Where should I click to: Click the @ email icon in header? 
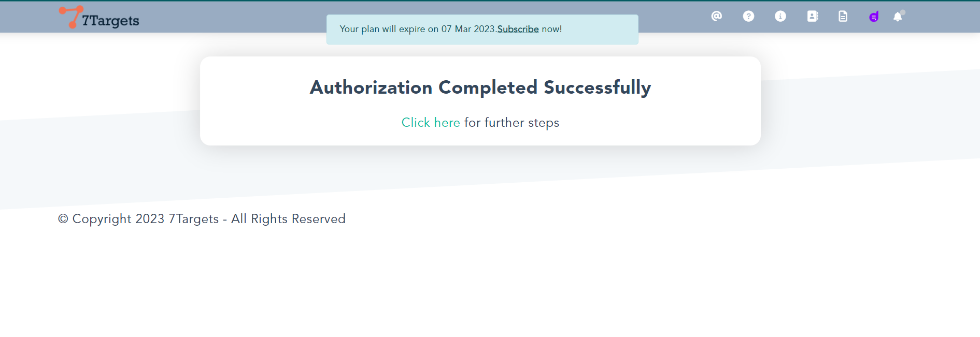tap(716, 17)
